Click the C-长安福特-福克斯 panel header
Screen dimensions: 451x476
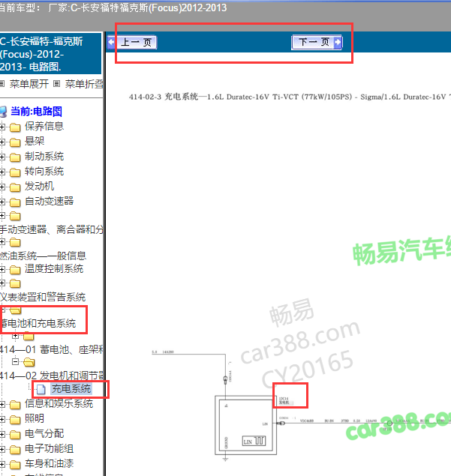coord(50,54)
